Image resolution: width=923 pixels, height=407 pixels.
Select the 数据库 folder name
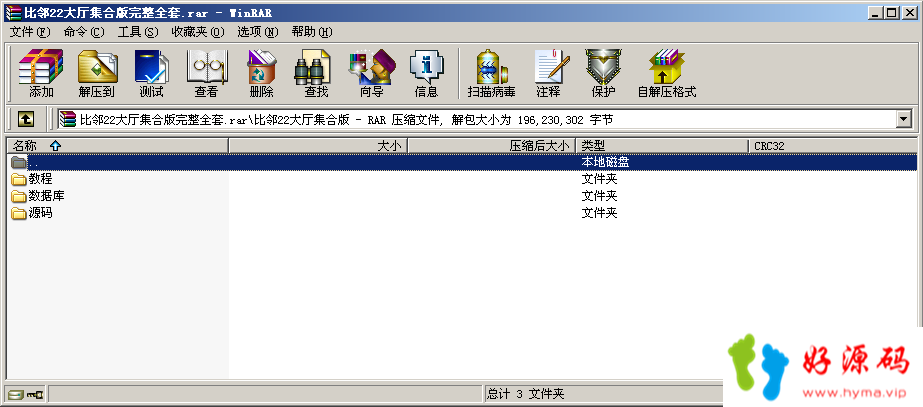point(47,196)
